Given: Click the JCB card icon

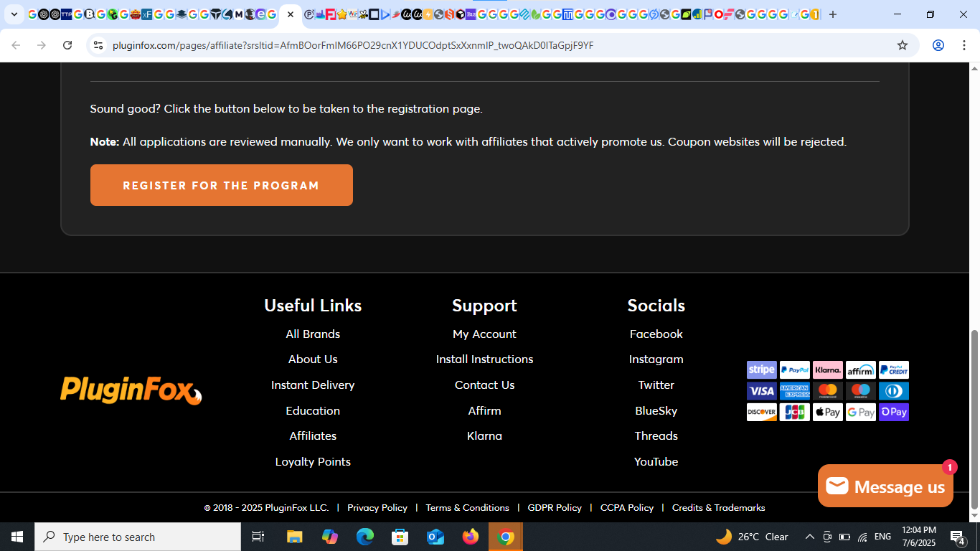Looking at the screenshot, I should click(794, 412).
